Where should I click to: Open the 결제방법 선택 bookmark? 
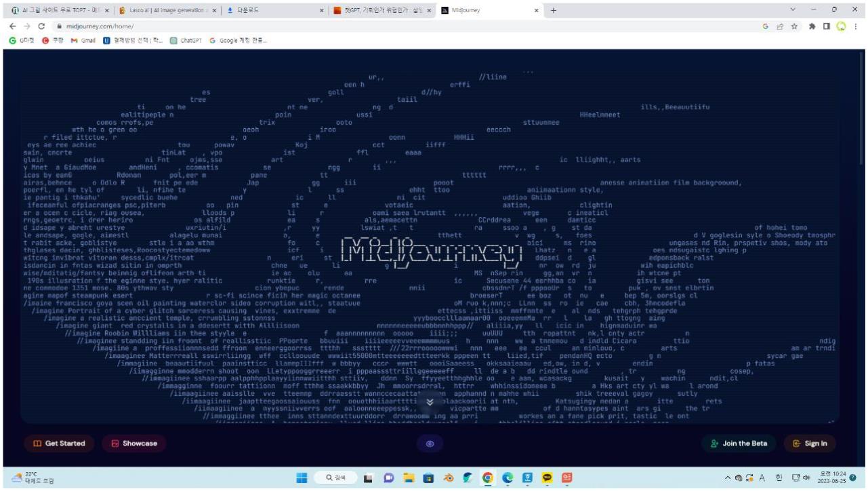(x=133, y=41)
